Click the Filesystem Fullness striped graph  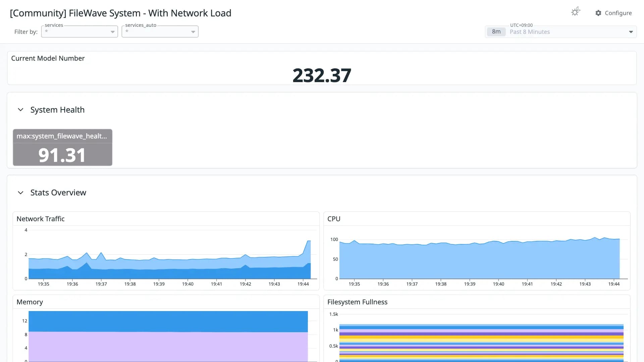(x=481, y=343)
